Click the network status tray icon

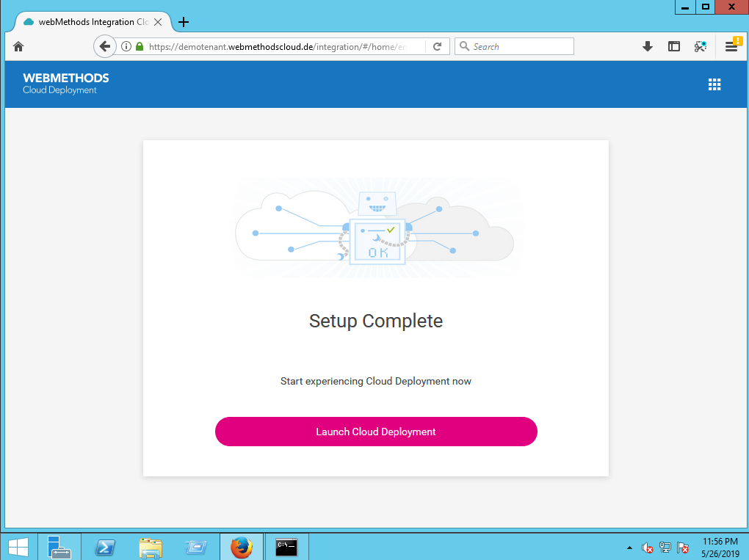click(x=665, y=548)
